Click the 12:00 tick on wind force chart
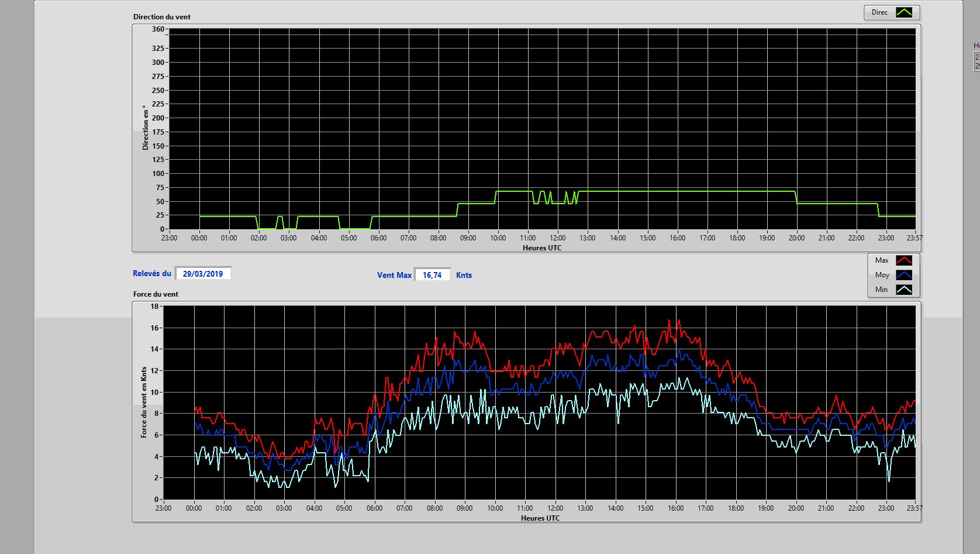Viewport: 980px width, 554px height. (555, 508)
